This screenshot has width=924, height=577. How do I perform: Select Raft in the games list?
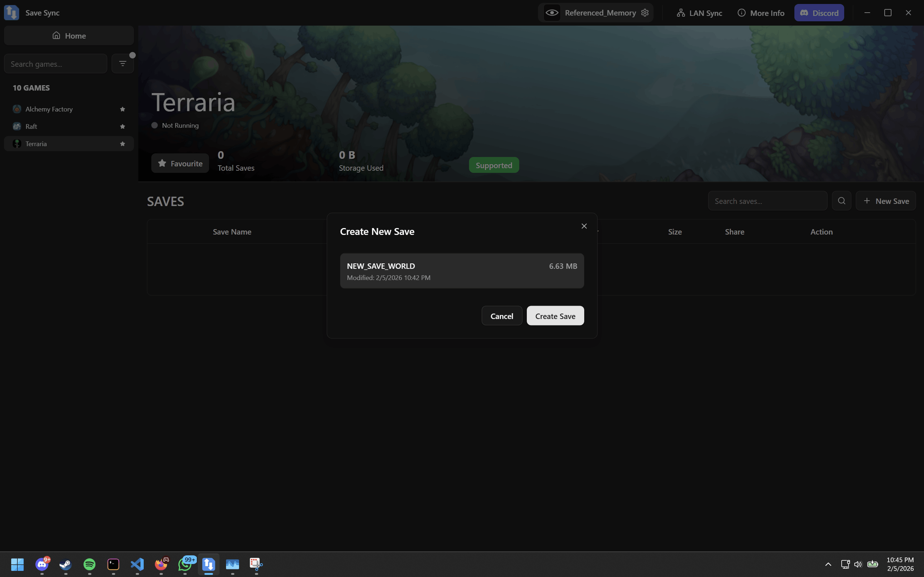click(x=31, y=126)
